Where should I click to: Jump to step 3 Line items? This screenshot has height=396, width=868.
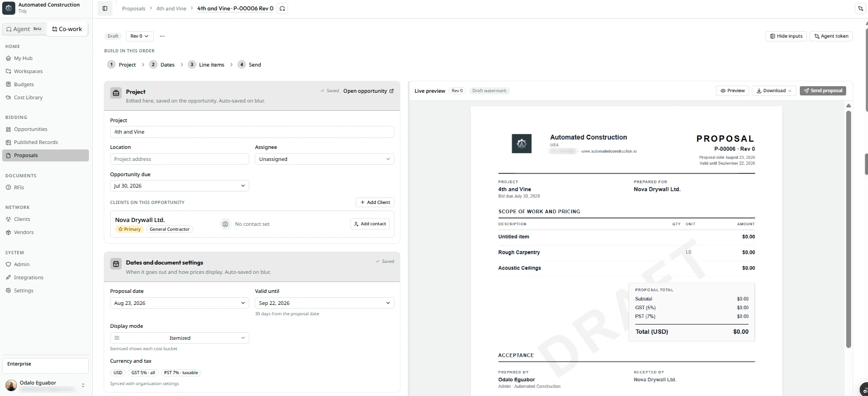coord(206,64)
